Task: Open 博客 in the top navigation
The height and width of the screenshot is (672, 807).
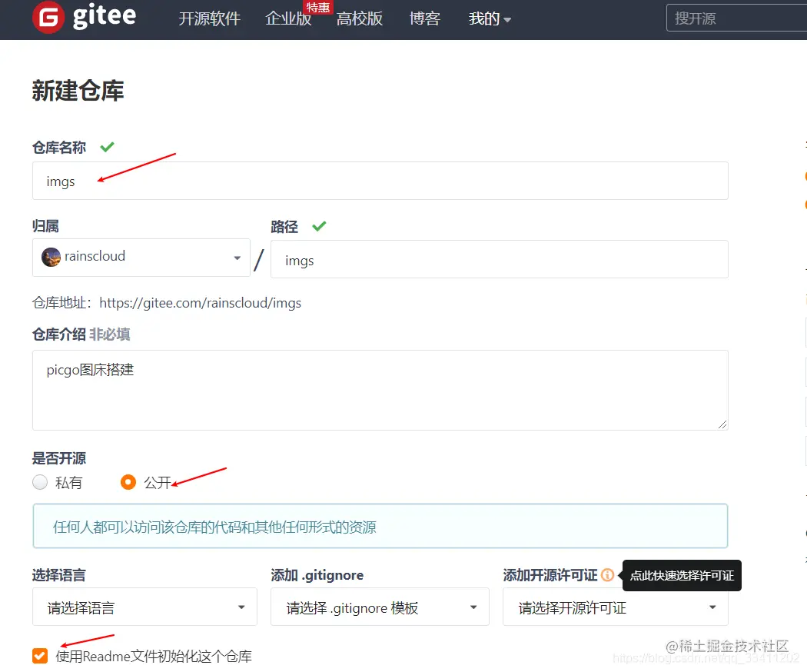Action: point(424,19)
